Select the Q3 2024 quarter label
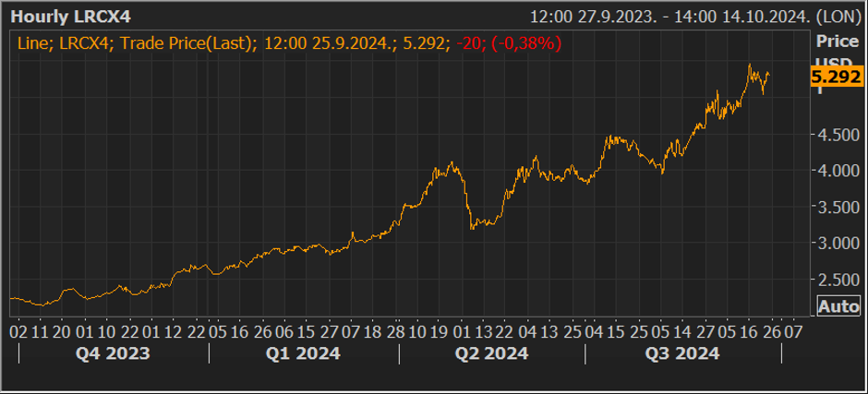The height and width of the screenshot is (394, 868). pos(681,353)
